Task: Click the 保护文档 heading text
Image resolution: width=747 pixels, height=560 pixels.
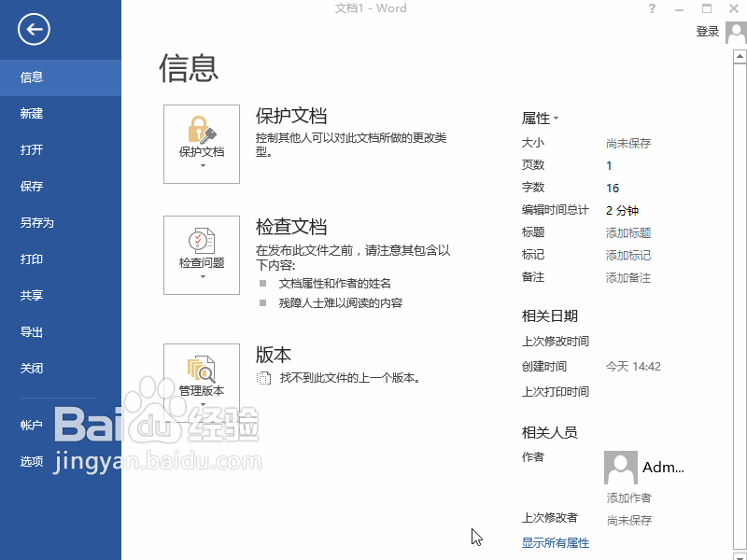Action: 291,116
